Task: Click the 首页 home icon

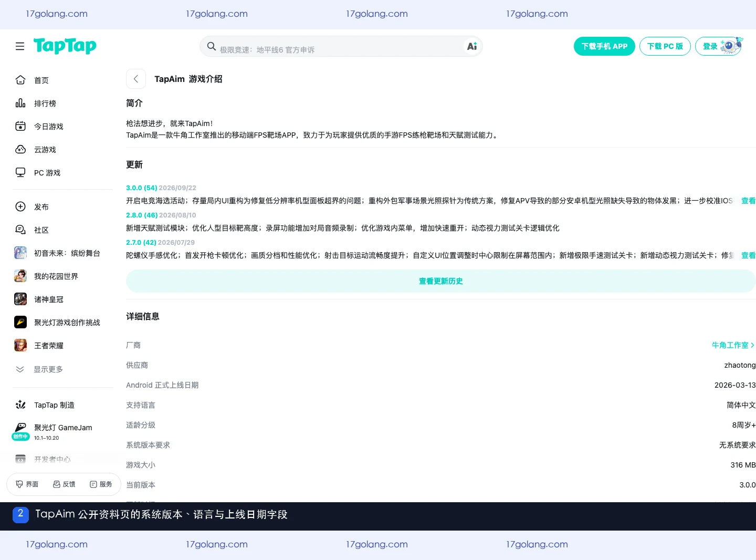Action: pyautogui.click(x=20, y=80)
